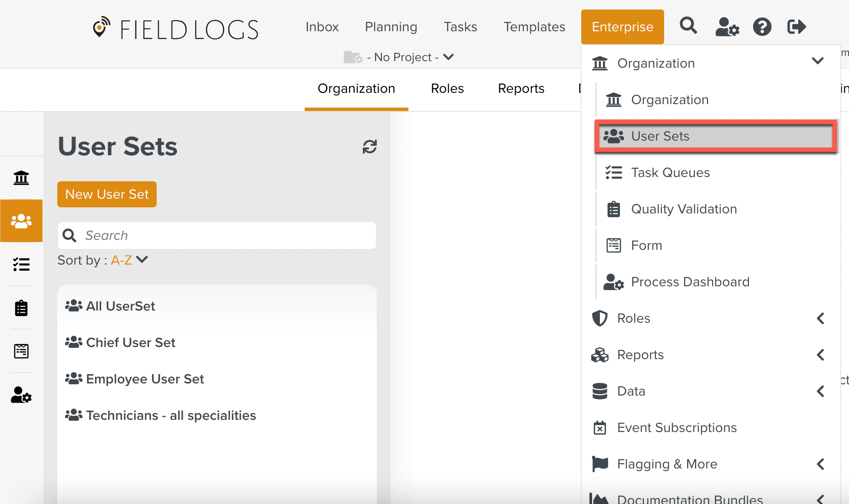849x504 pixels.
Task: Open Process Dashboard icon in left sidebar
Action: coord(21,395)
